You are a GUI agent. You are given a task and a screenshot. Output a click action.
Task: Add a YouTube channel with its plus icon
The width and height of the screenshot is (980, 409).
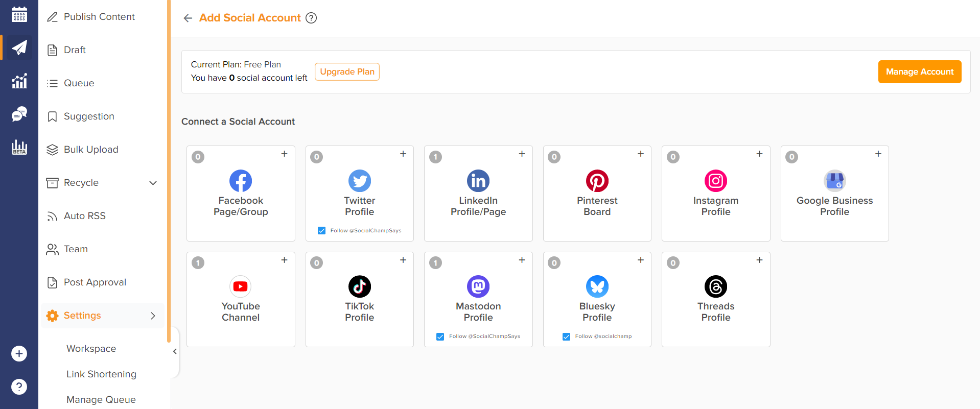coord(285,260)
